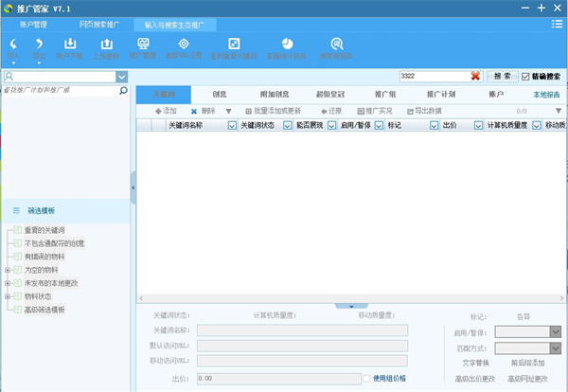Screen dimensions: 568x392
Task: Switch to the 推广计划 tab
Action: pyautogui.click(x=441, y=95)
